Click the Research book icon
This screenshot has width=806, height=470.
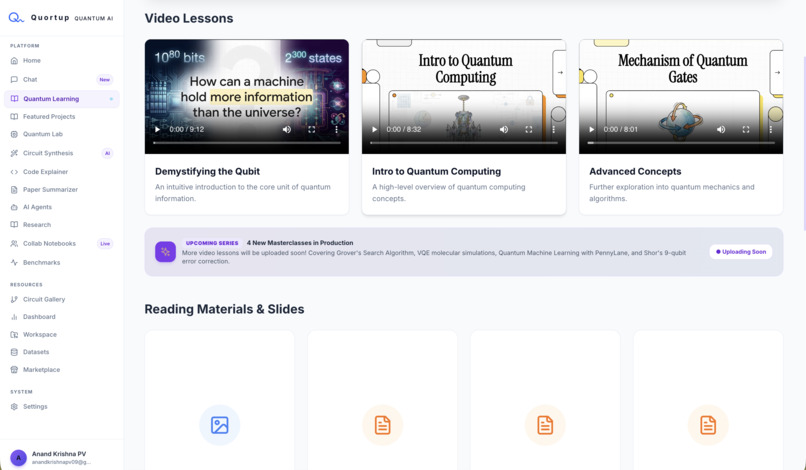(x=14, y=225)
